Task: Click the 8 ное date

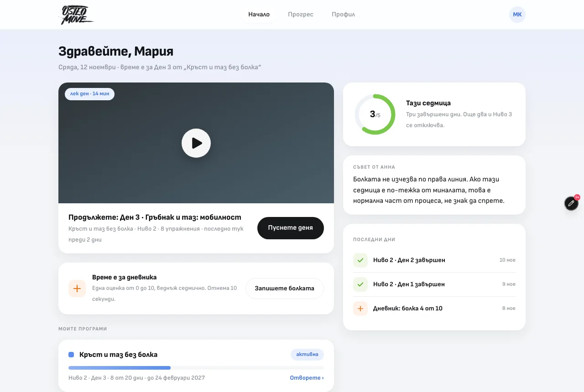Action: [x=509, y=309]
